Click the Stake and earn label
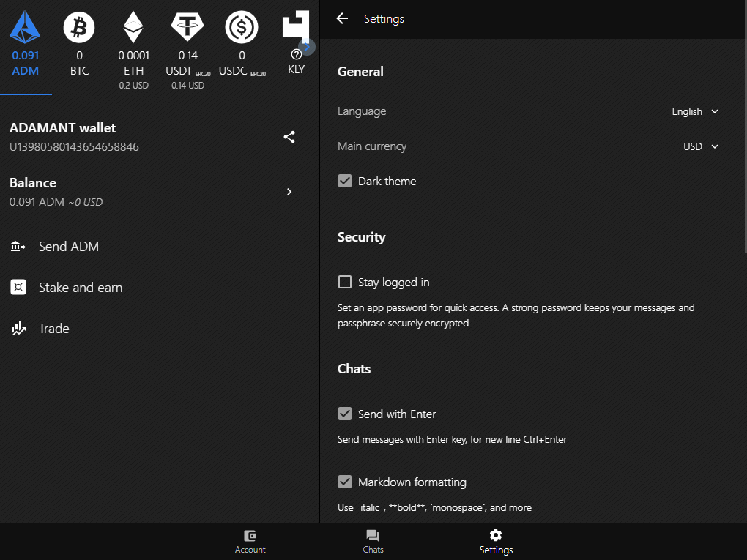 [x=81, y=288]
